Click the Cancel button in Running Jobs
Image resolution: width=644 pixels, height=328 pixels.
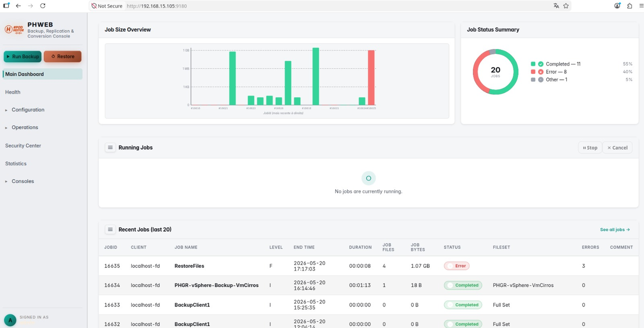pyautogui.click(x=617, y=147)
